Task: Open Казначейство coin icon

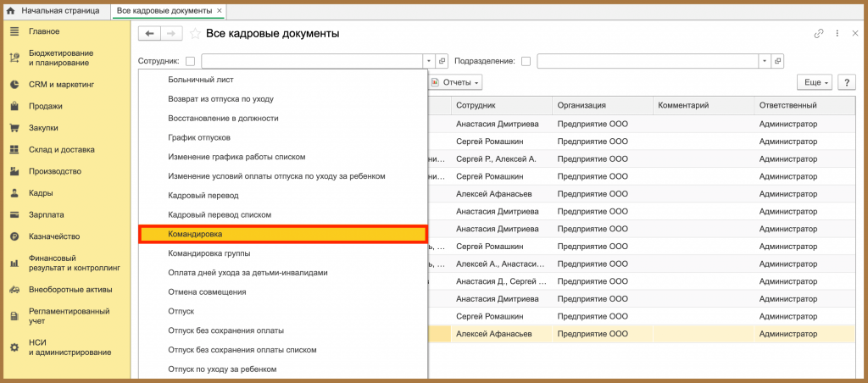Action: click(x=15, y=236)
